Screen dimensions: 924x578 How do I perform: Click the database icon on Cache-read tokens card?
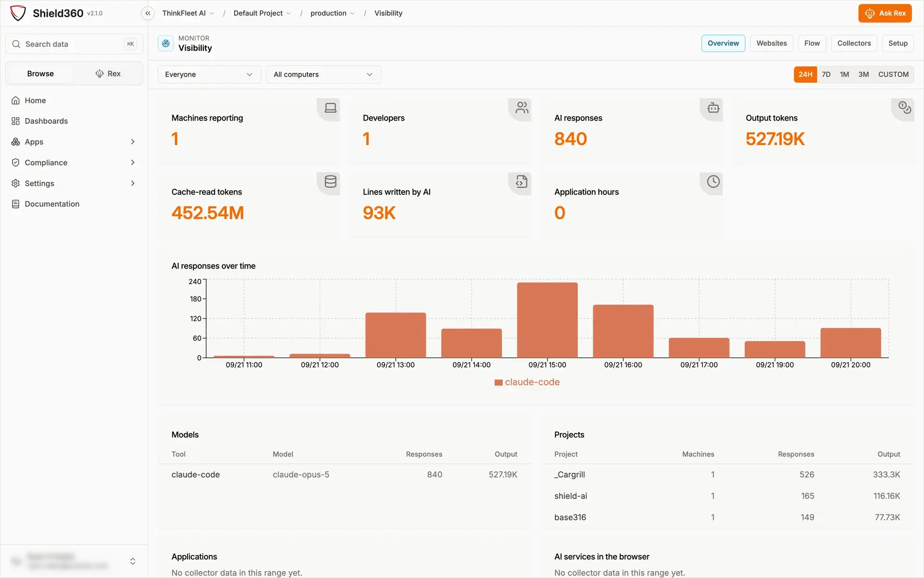[330, 182]
